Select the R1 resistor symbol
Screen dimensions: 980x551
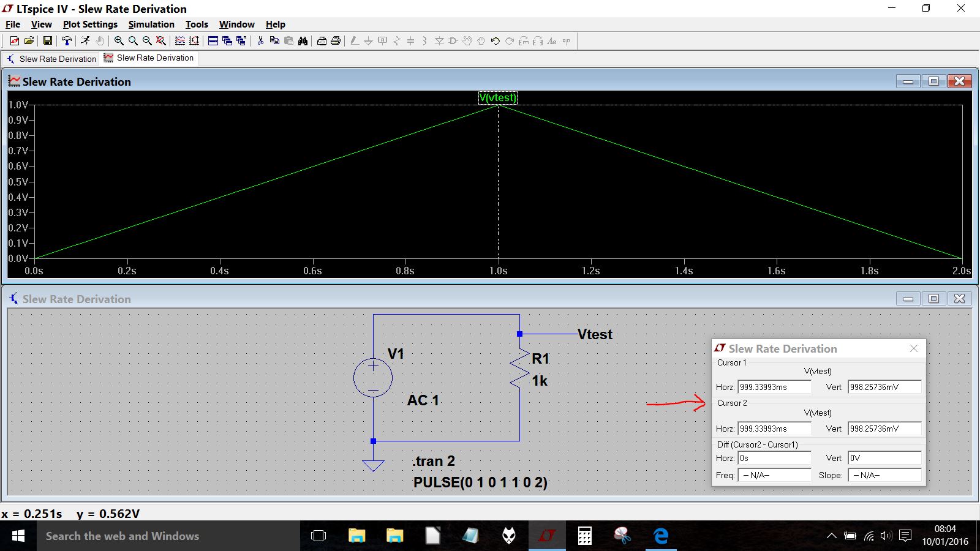519,368
